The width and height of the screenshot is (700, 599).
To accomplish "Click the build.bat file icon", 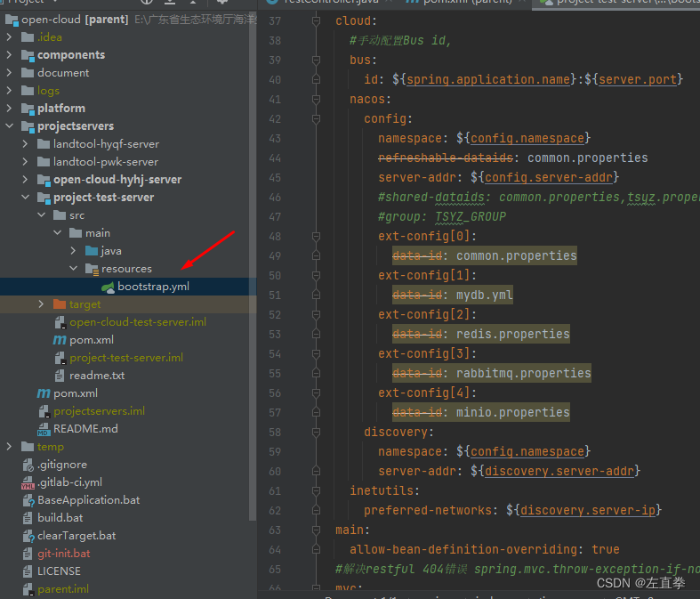I will tap(28, 518).
